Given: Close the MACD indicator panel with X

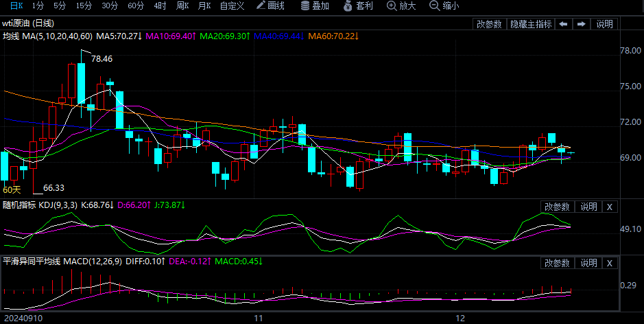Looking at the screenshot, I should [610, 264].
